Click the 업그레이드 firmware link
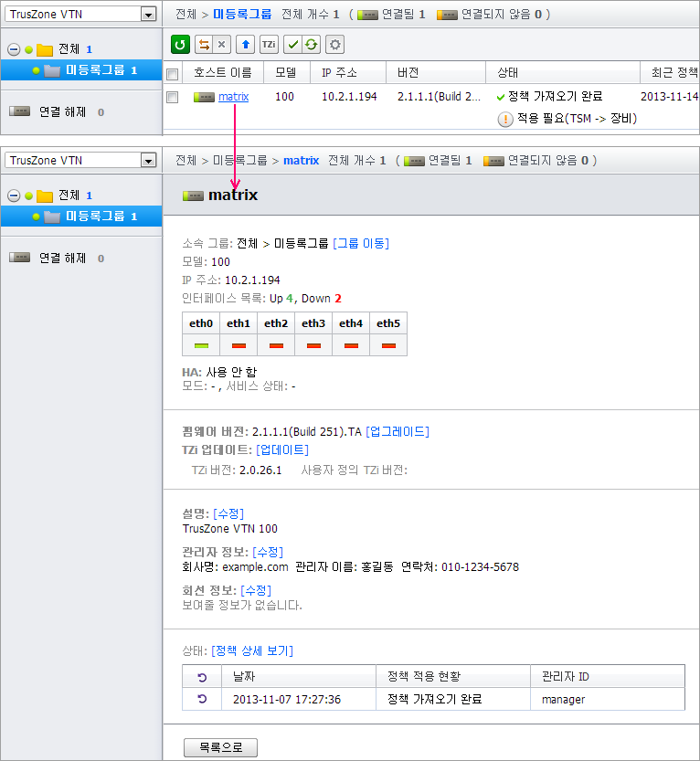 click(398, 431)
